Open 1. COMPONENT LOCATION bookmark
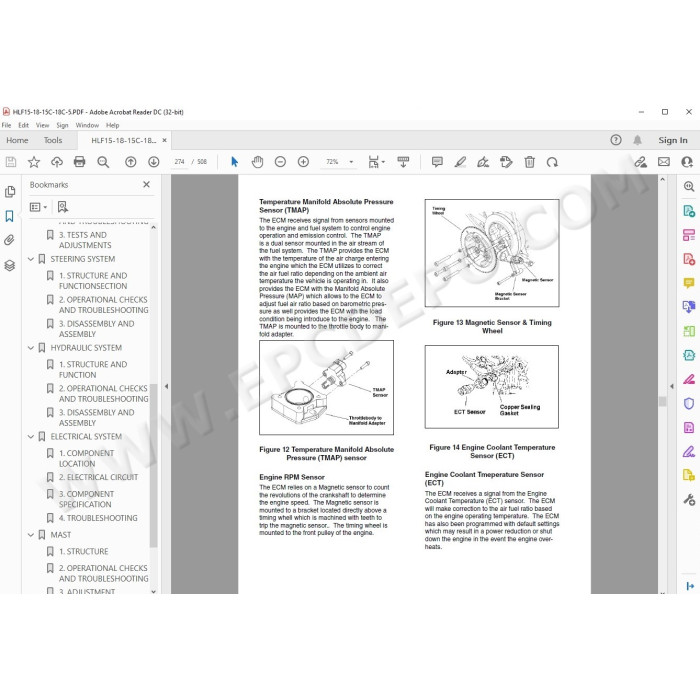 (x=87, y=458)
